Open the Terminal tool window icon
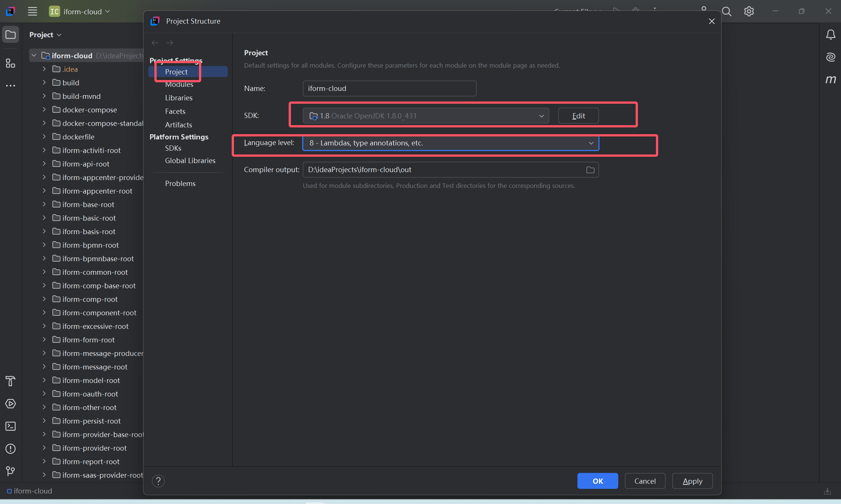This screenshot has width=841, height=504. coord(11,426)
